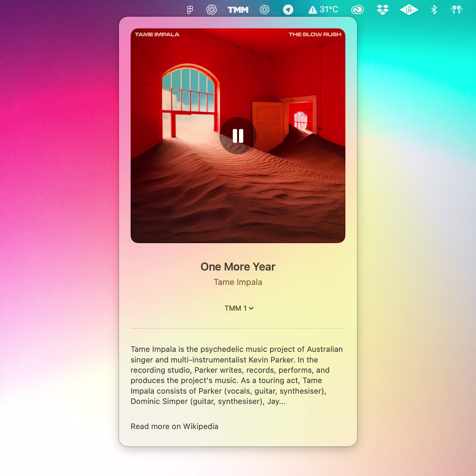
Task: Click the 31°C temperature warning indicator
Action: [x=323, y=10]
